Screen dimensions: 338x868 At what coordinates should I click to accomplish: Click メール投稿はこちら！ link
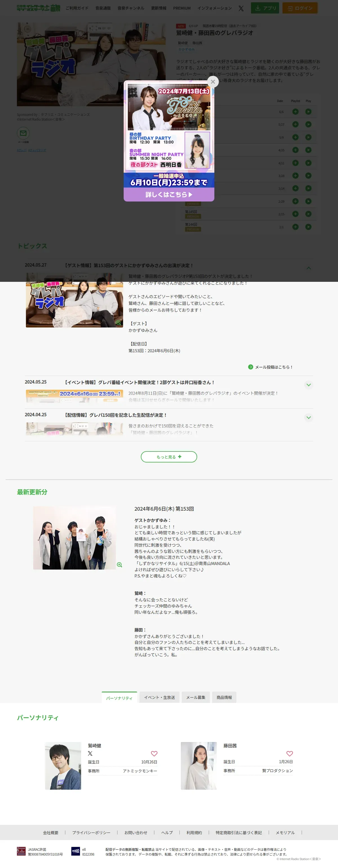[x=270, y=367]
